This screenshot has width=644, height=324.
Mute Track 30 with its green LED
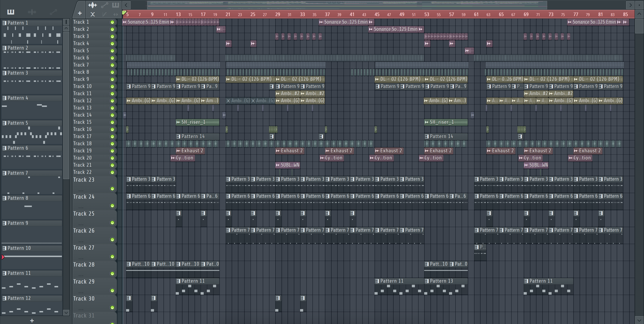tap(112, 307)
